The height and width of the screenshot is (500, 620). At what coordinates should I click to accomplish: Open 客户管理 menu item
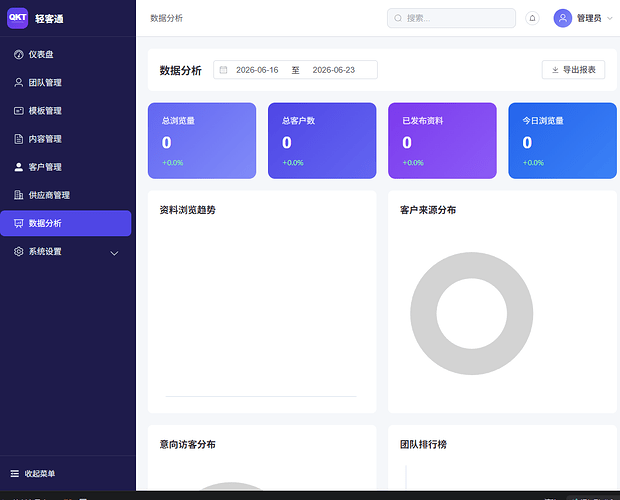point(66,167)
